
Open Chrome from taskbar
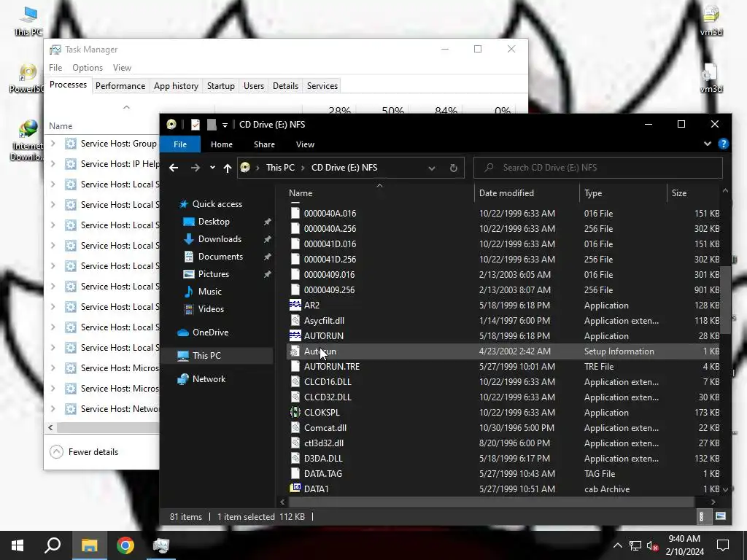[125, 545]
